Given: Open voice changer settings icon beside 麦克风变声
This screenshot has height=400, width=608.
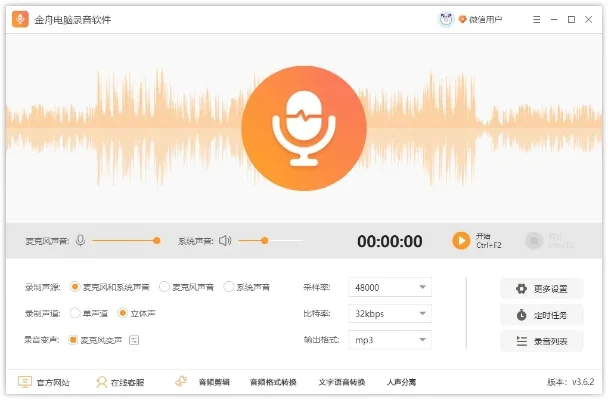Looking at the screenshot, I should (x=134, y=340).
